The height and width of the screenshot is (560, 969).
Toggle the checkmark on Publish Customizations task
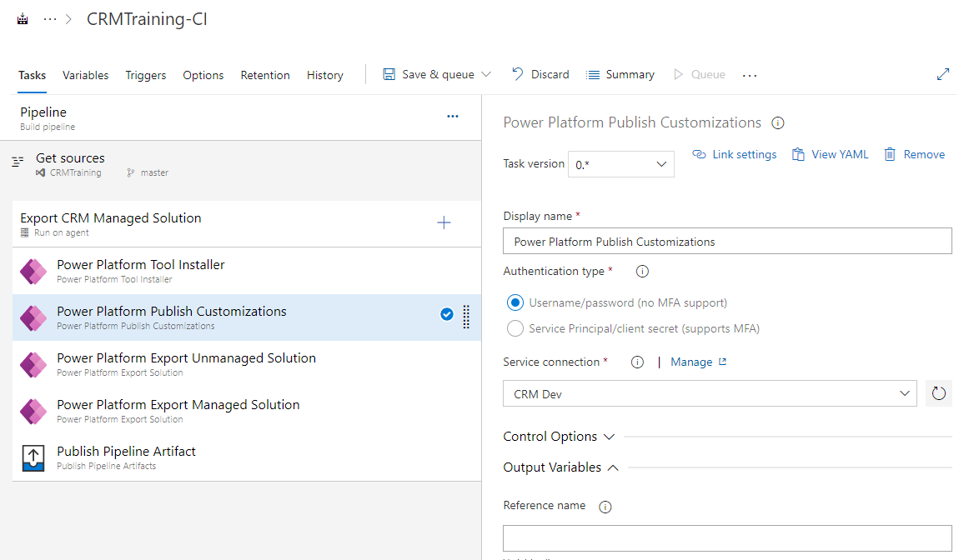click(x=447, y=314)
